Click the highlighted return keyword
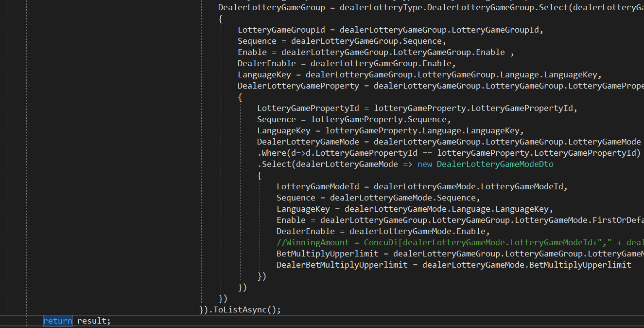The height and width of the screenshot is (328, 644). (x=57, y=320)
